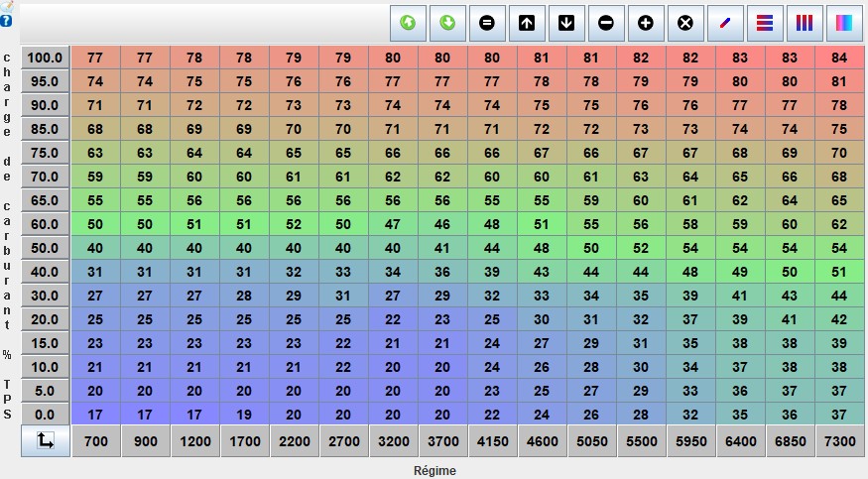Select the interpolate diagonal line tool

point(725,22)
